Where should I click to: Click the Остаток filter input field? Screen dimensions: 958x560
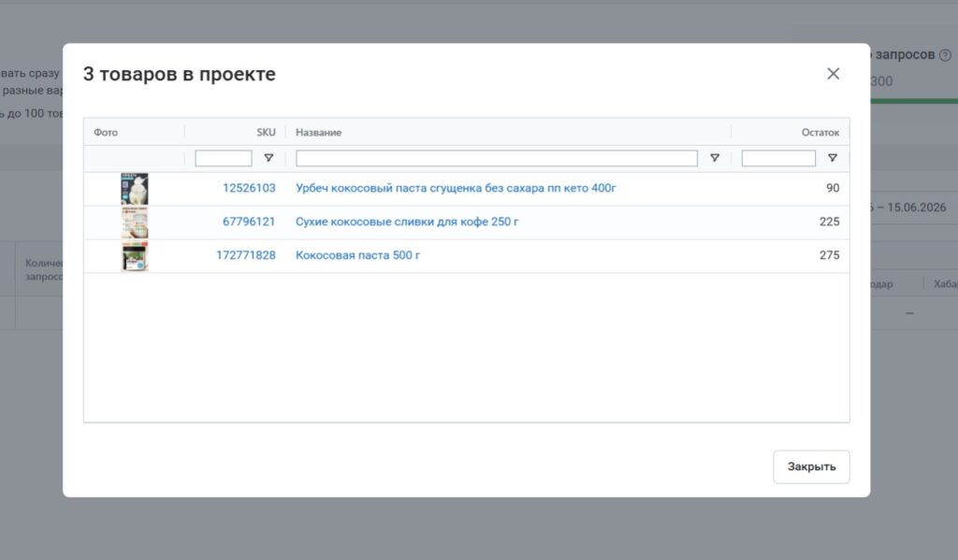click(x=778, y=159)
